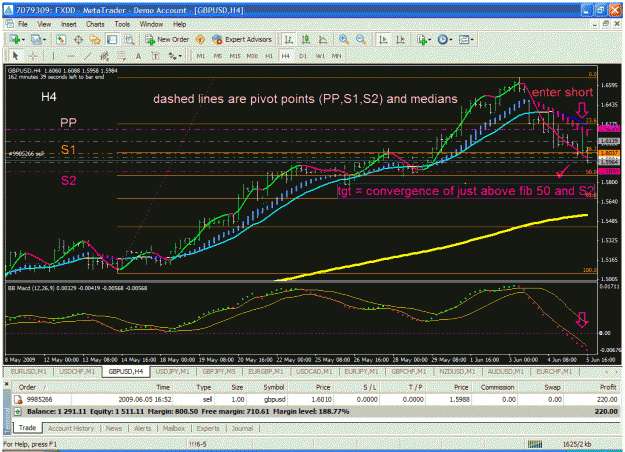Open the Data Window crosshair-target icon
625x452 pixels.
click(x=79, y=39)
